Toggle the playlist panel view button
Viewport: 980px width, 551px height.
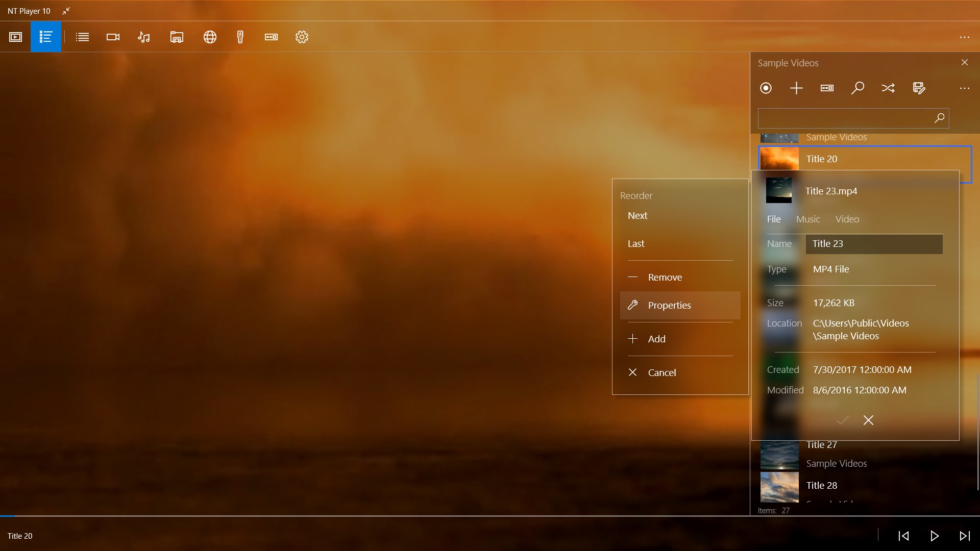pos(46,37)
